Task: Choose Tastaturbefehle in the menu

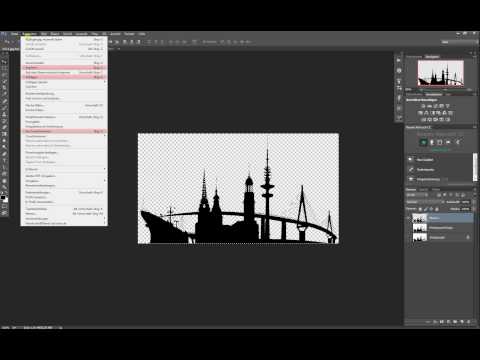Action: point(64,209)
